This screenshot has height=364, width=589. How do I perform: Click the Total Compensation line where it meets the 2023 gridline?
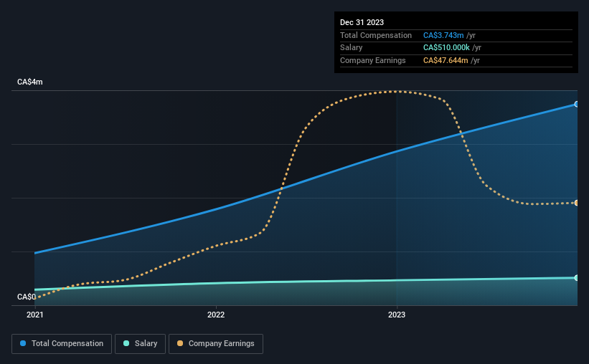397,151
